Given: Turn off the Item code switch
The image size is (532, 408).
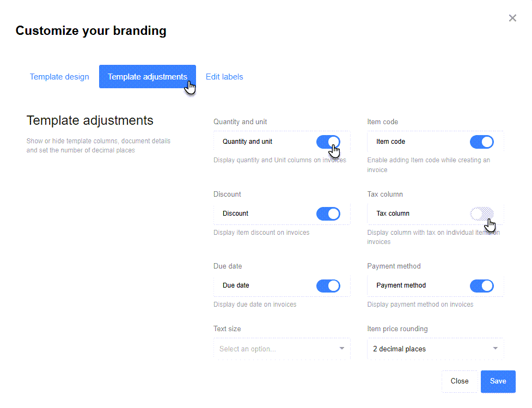Looking at the screenshot, I should pyautogui.click(x=481, y=142).
